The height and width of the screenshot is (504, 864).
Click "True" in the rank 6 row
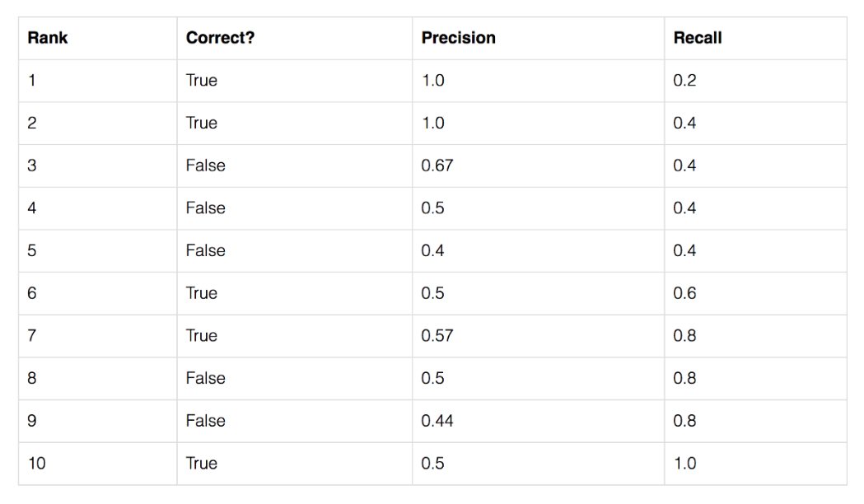pos(202,293)
